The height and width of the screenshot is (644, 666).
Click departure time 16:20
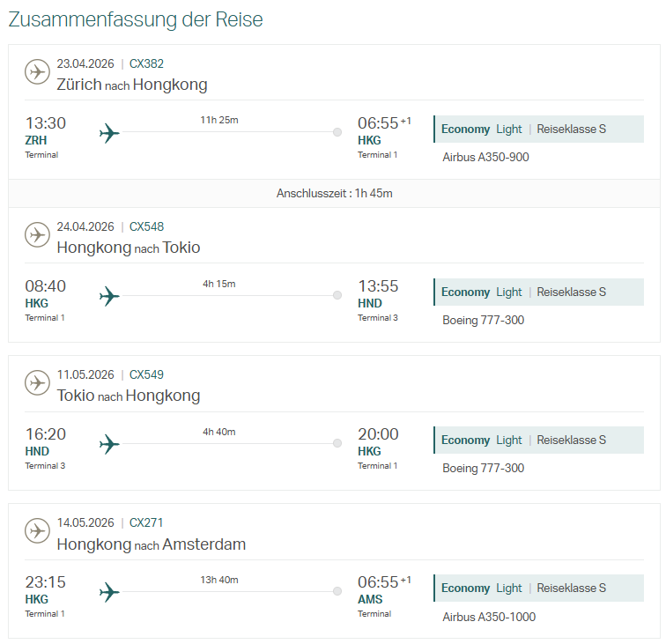pos(46,434)
